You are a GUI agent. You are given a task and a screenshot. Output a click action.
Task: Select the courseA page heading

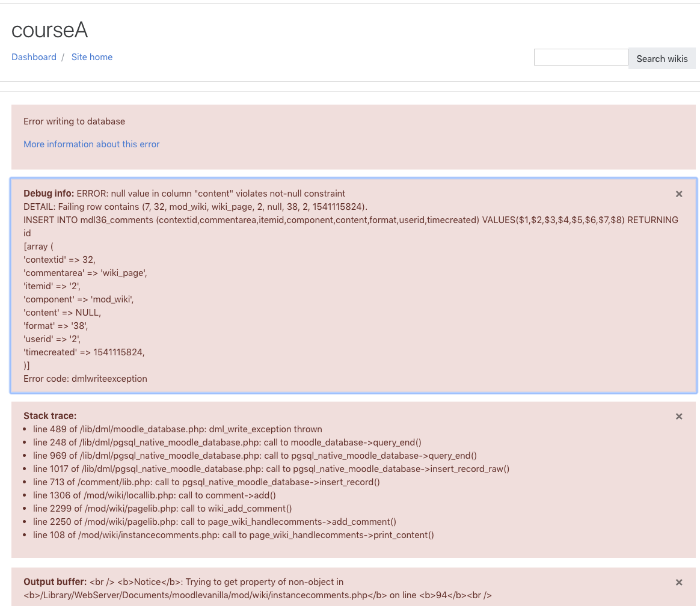tap(49, 30)
